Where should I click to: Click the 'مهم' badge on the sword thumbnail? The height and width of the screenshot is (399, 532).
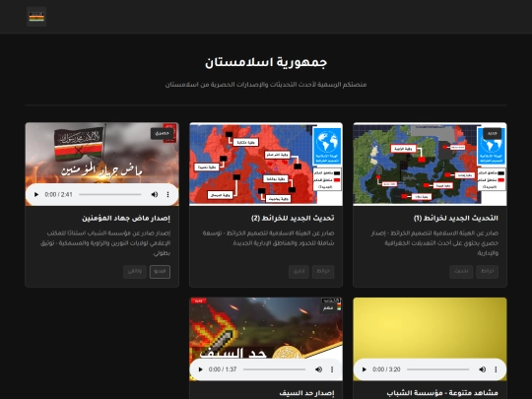(328, 308)
